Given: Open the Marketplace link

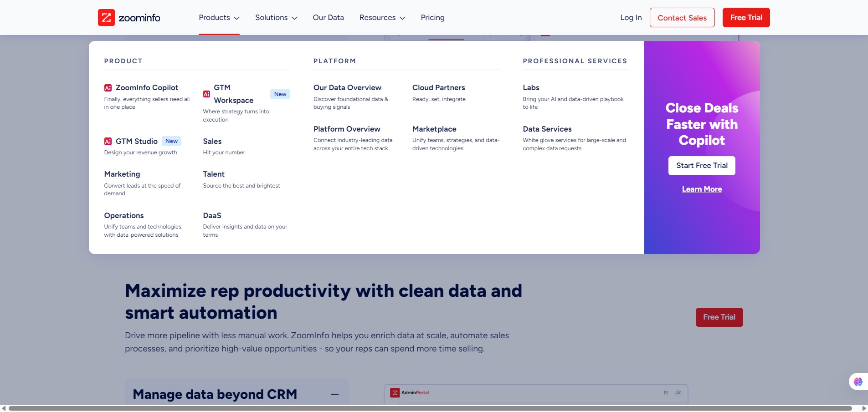Looking at the screenshot, I should pos(434,129).
